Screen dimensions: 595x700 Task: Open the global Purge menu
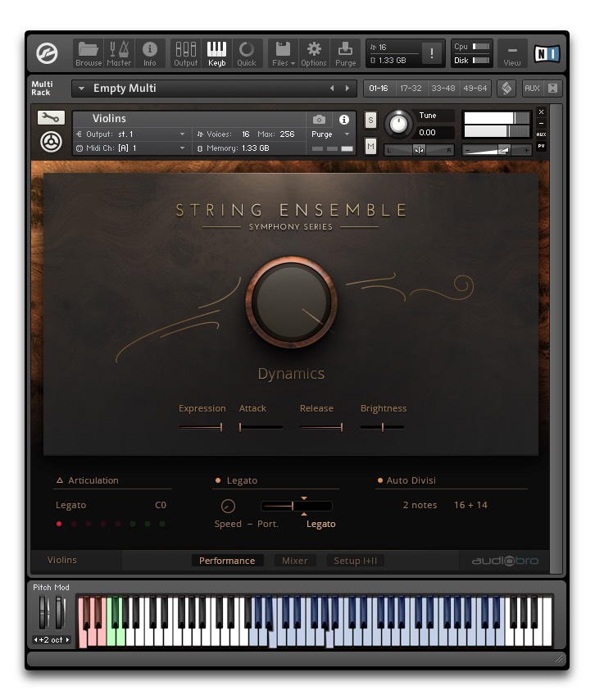point(346,53)
